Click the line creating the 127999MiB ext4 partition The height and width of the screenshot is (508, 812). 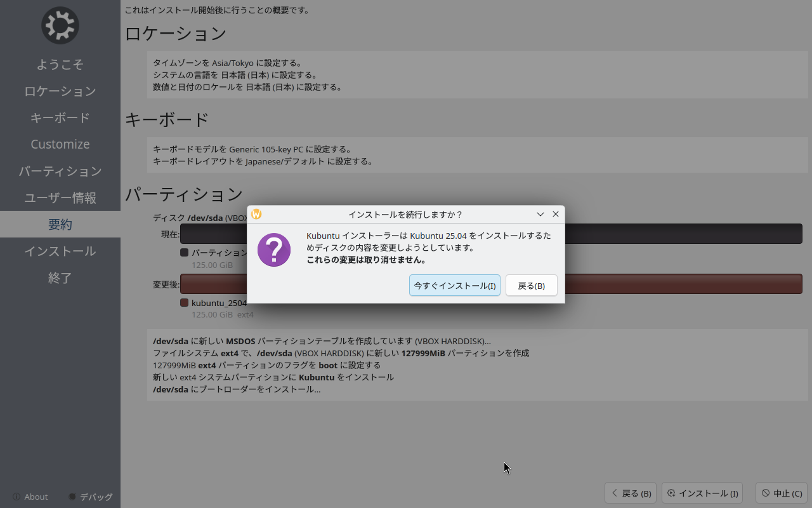(341, 353)
